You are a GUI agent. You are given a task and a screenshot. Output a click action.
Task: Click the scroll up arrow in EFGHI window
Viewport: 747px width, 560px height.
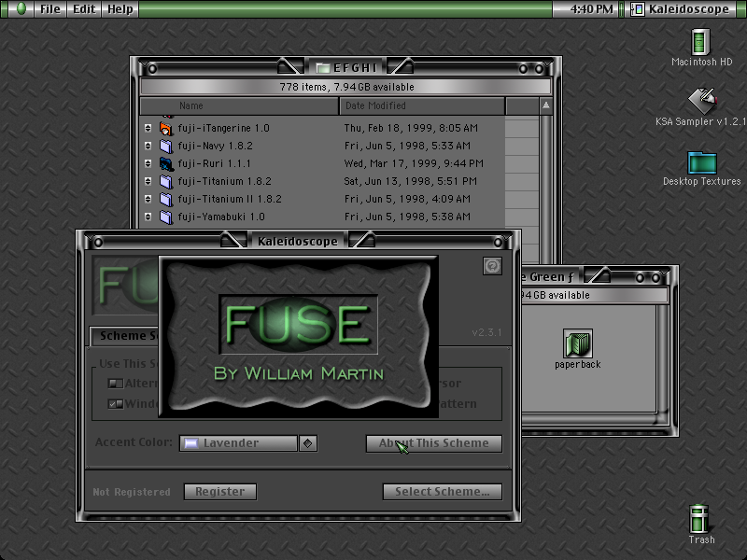pyautogui.click(x=546, y=105)
